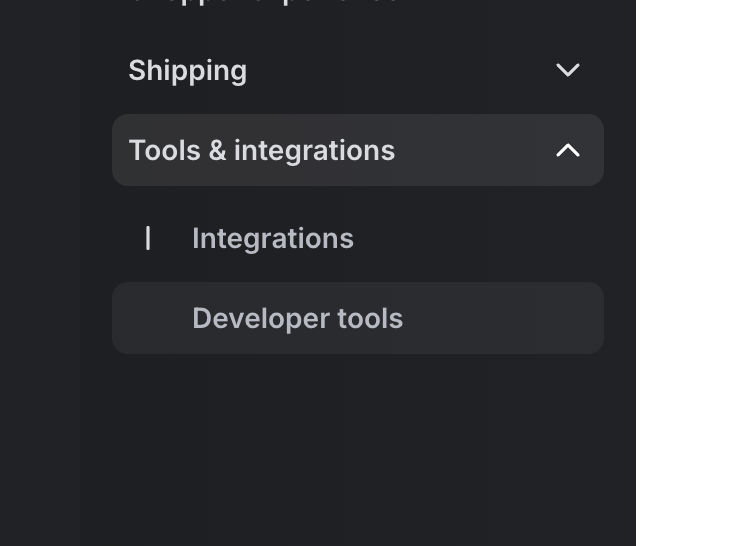The width and height of the screenshot is (748, 546).
Task: Open the Shipping menu item
Action: point(187,70)
